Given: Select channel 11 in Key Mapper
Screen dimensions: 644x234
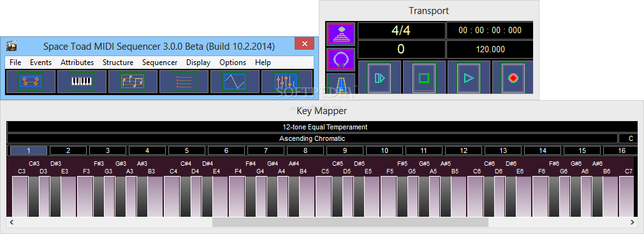Looking at the screenshot, I should click(424, 150).
